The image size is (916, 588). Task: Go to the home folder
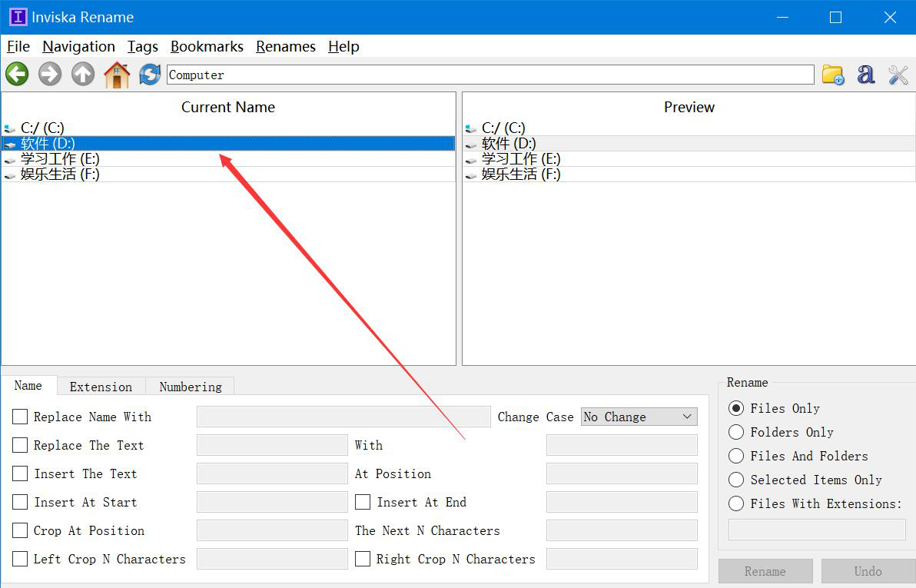pyautogui.click(x=117, y=75)
